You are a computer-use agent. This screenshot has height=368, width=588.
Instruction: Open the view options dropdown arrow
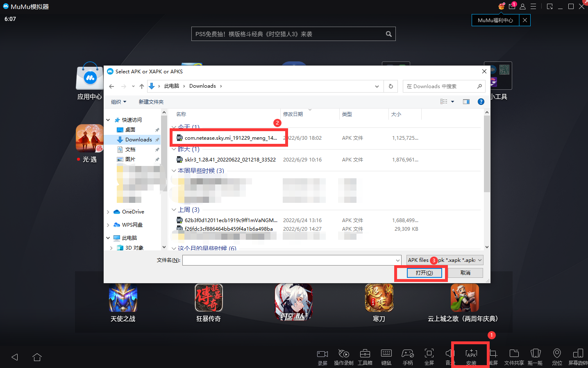(452, 102)
